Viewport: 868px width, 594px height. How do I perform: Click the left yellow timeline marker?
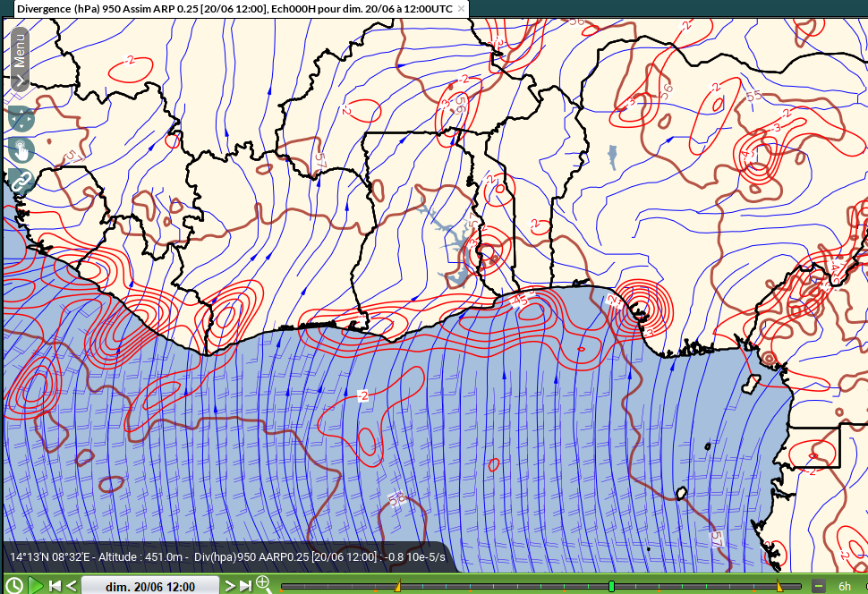tap(398, 585)
